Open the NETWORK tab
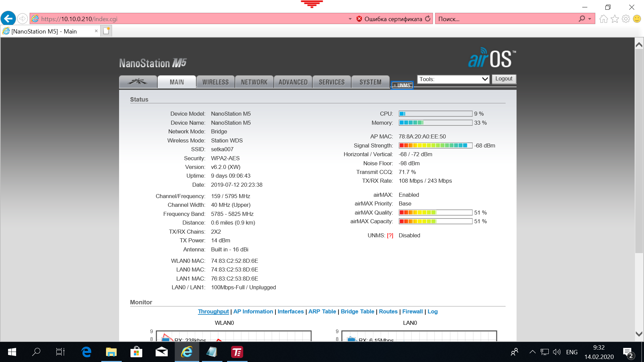644x362 pixels. pyautogui.click(x=254, y=82)
